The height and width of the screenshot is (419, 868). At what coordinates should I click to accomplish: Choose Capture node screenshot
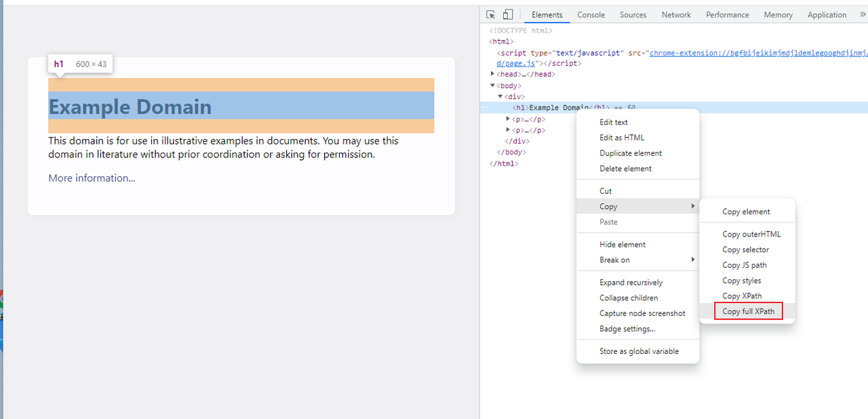pyautogui.click(x=637, y=314)
